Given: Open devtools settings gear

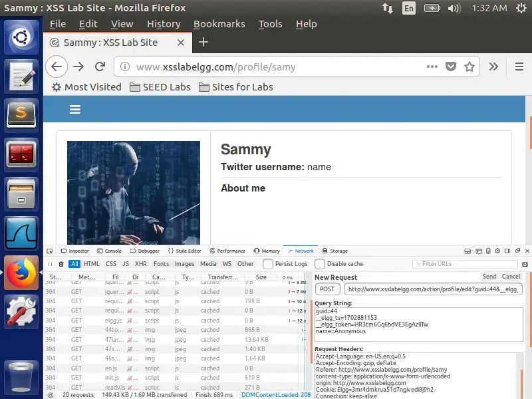Looking at the screenshot, I should click(497, 251).
